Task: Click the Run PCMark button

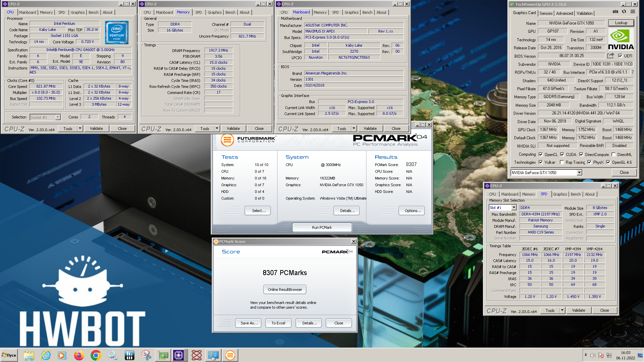Action: [322, 227]
